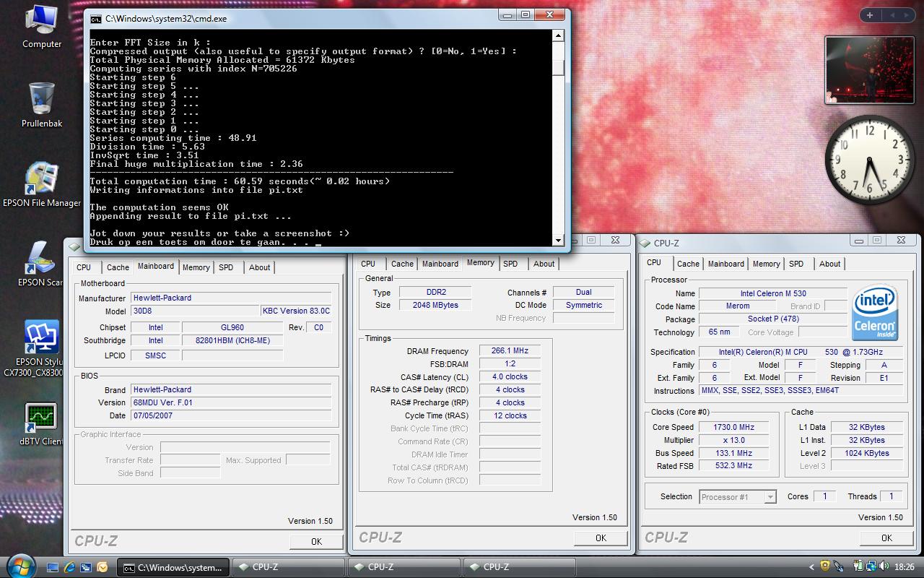Open Memory tab in rightmost CPU-Z window
924x578 pixels.
click(x=766, y=264)
